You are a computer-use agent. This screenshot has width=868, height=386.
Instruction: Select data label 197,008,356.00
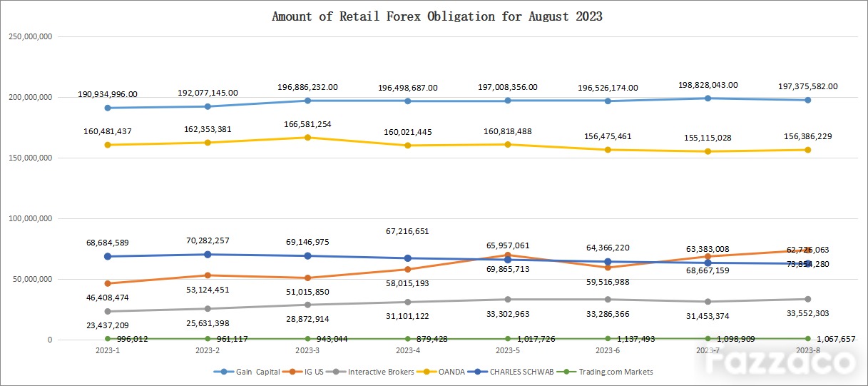tap(508, 87)
